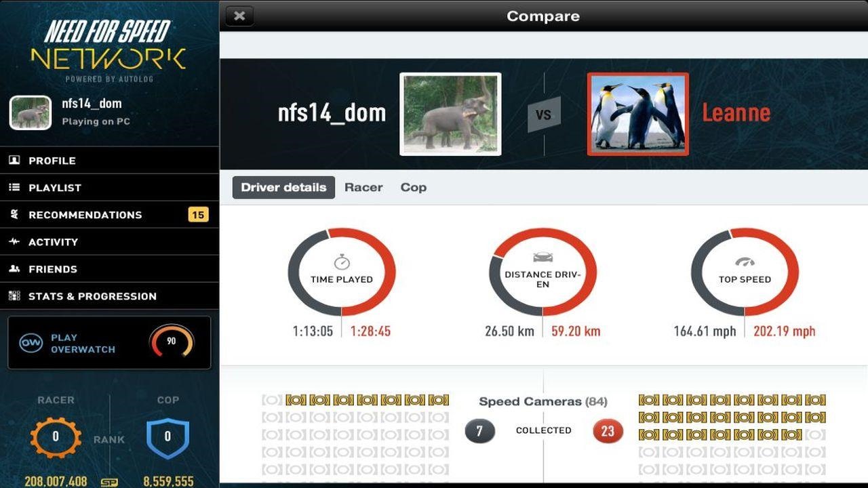The image size is (868, 488).
Task: Click the 'Speed Cameras (84)' heading
Action: (x=543, y=401)
